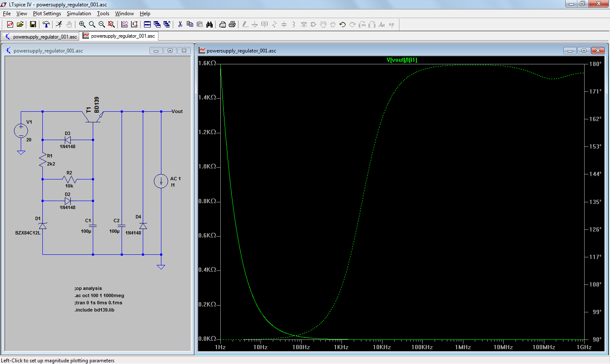This screenshot has width=610, height=364.
Task: Switch to the waveform viewer tab
Action: point(119,36)
